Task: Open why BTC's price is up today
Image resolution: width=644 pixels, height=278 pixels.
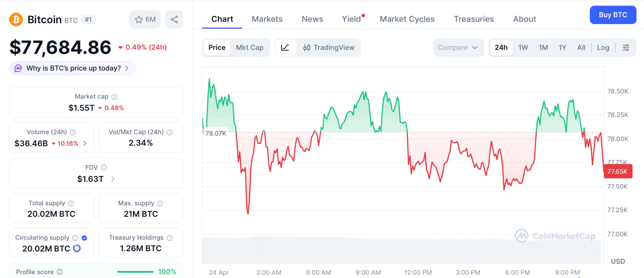Action: (72, 68)
